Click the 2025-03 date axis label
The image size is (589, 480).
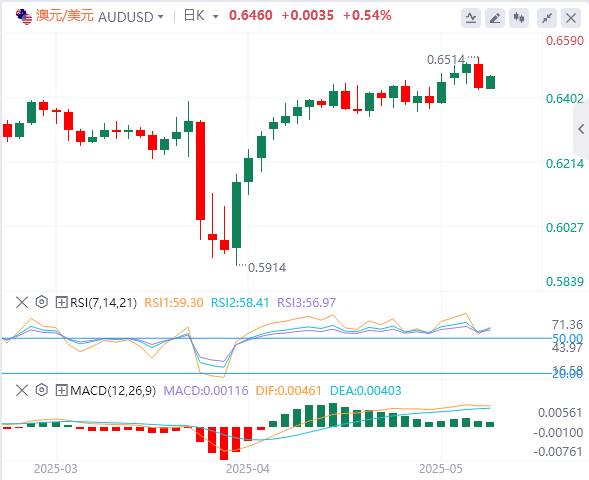[56, 469]
